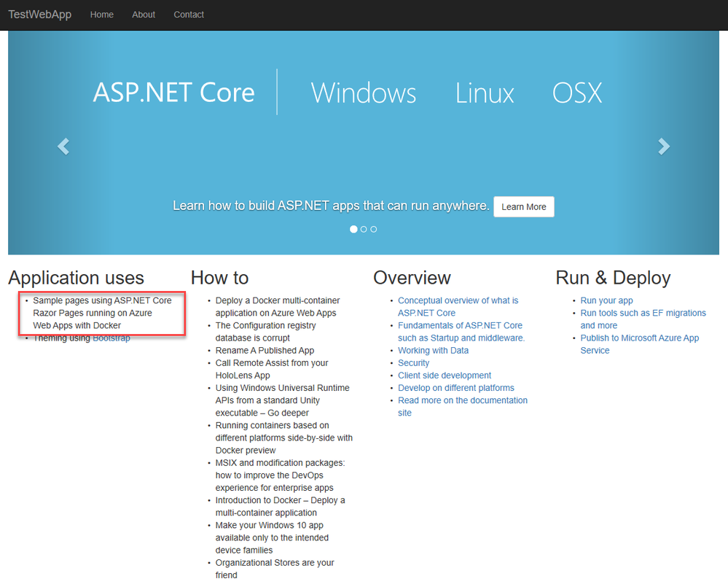Open the Contact page from navbar

[189, 15]
